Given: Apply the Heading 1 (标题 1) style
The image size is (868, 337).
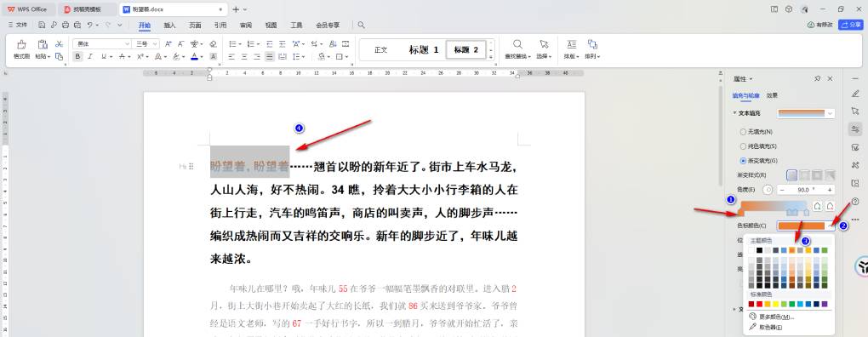Looking at the screenshot, I should [x=424, y=50].
